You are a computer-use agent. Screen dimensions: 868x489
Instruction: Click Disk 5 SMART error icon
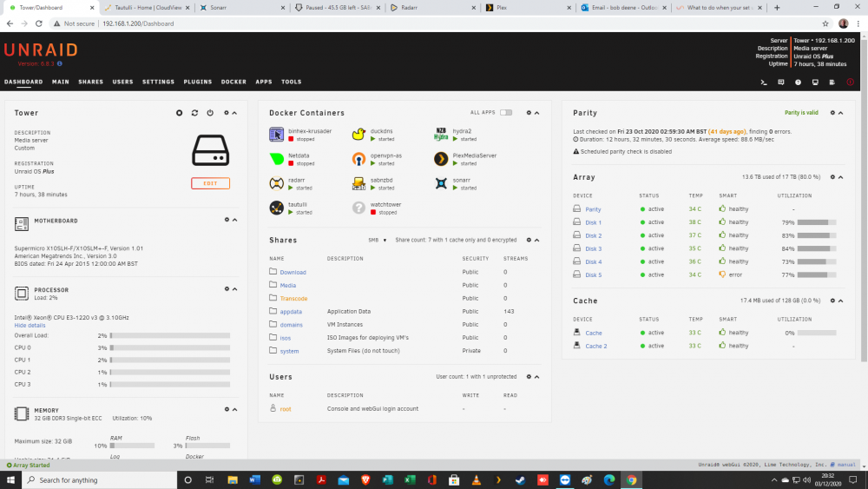722,274
